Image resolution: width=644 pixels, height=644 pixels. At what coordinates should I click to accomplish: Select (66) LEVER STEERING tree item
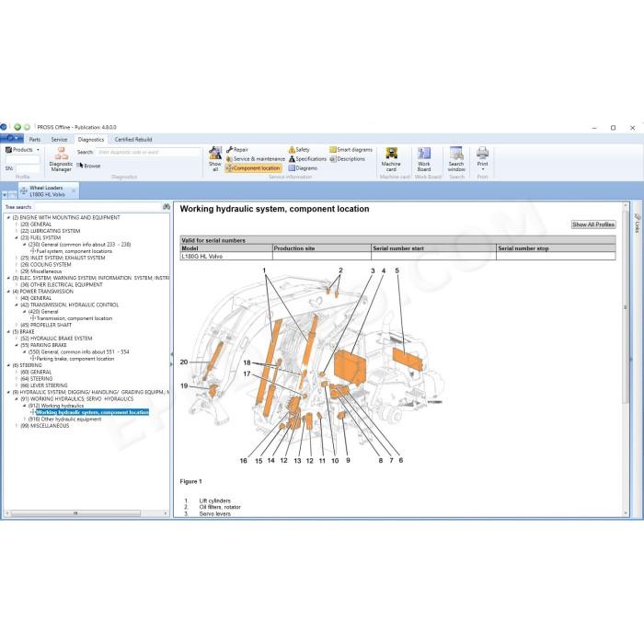click(x=43, y=385)
